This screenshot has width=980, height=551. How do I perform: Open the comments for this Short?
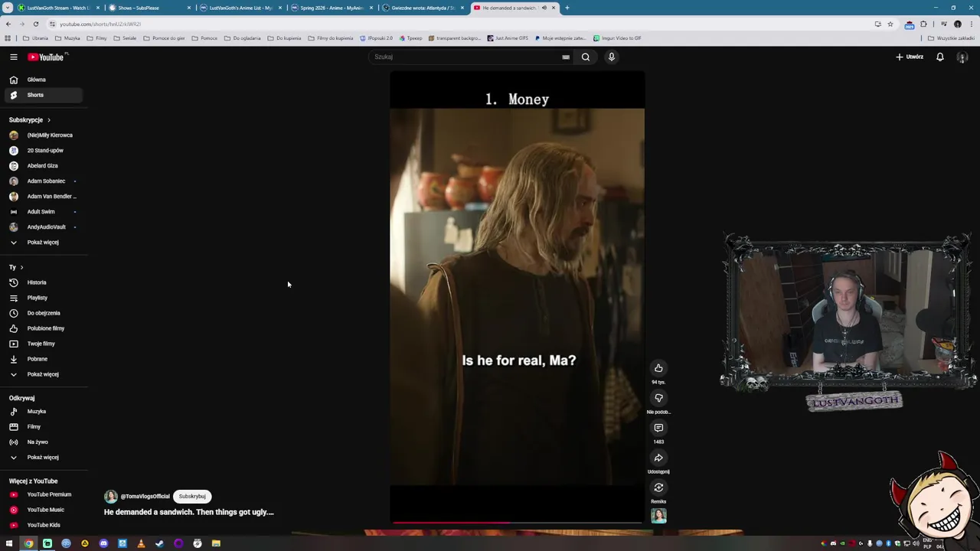coord(658,428)
